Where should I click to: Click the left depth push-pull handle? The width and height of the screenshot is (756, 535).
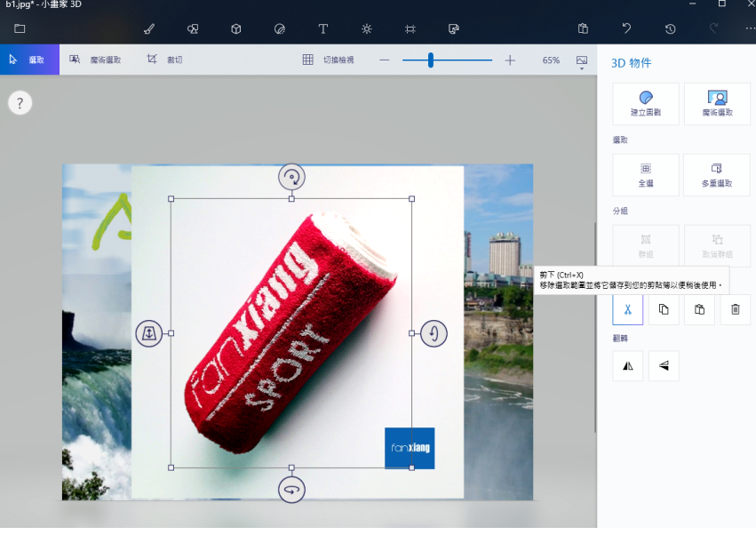click(149, 333)
